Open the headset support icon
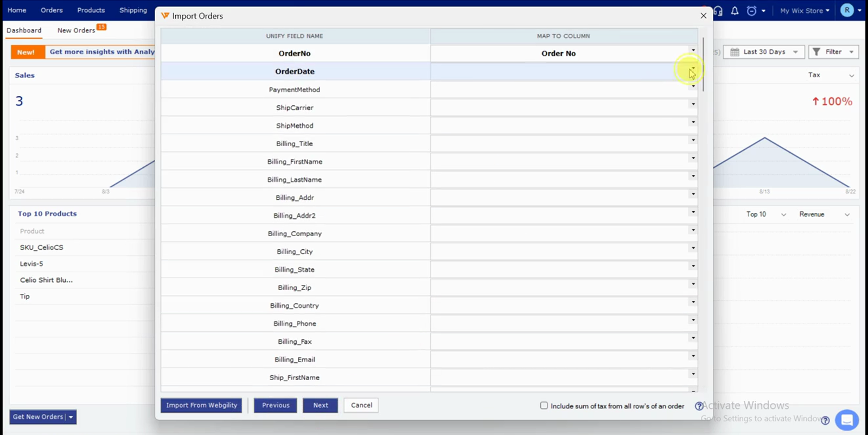The image size is (868, 435). (718, 10)
